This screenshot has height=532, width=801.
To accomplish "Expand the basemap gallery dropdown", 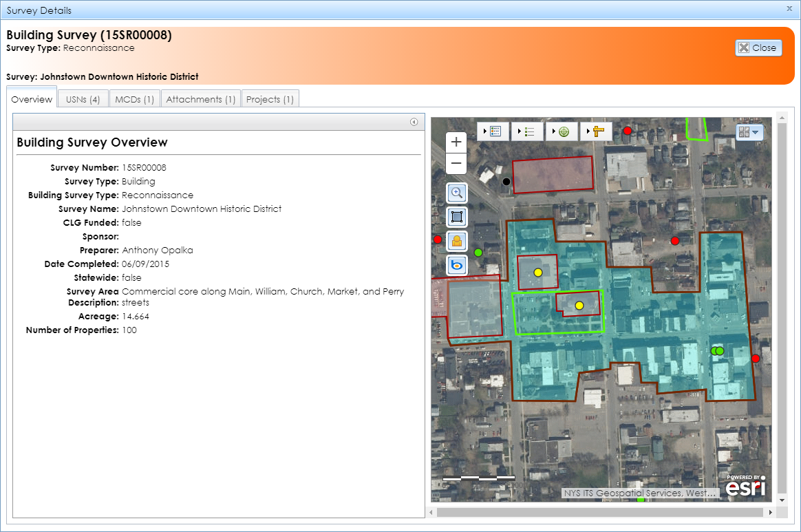I will click(749, 132).
